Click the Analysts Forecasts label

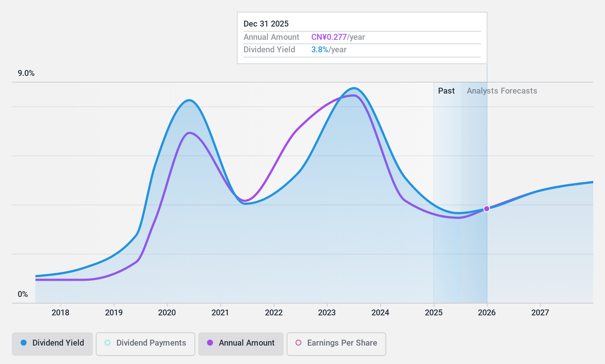click(x=502, y=91)
